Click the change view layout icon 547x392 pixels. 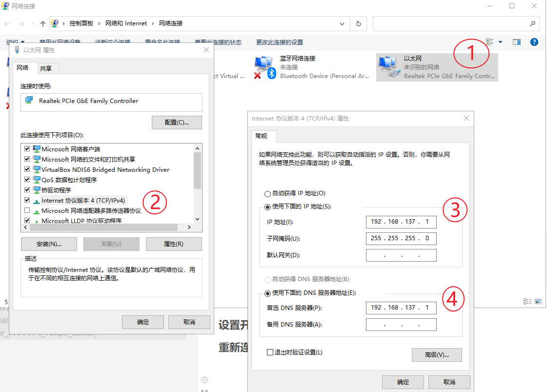click(x=488, y=42)
